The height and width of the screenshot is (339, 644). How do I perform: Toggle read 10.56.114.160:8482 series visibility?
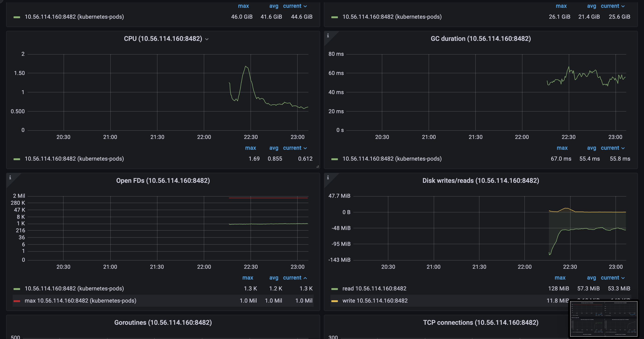point(374,289)
